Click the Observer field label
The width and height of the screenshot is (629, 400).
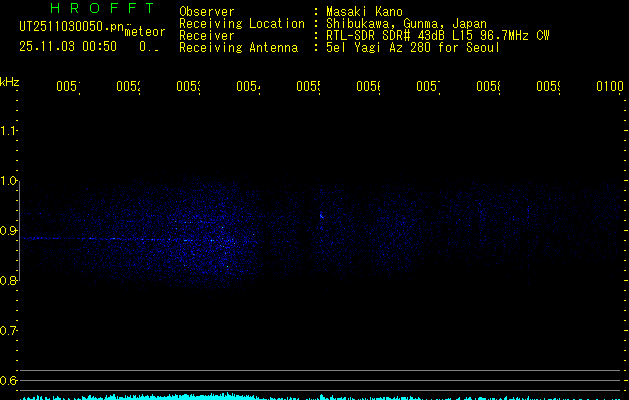[207, 12]
